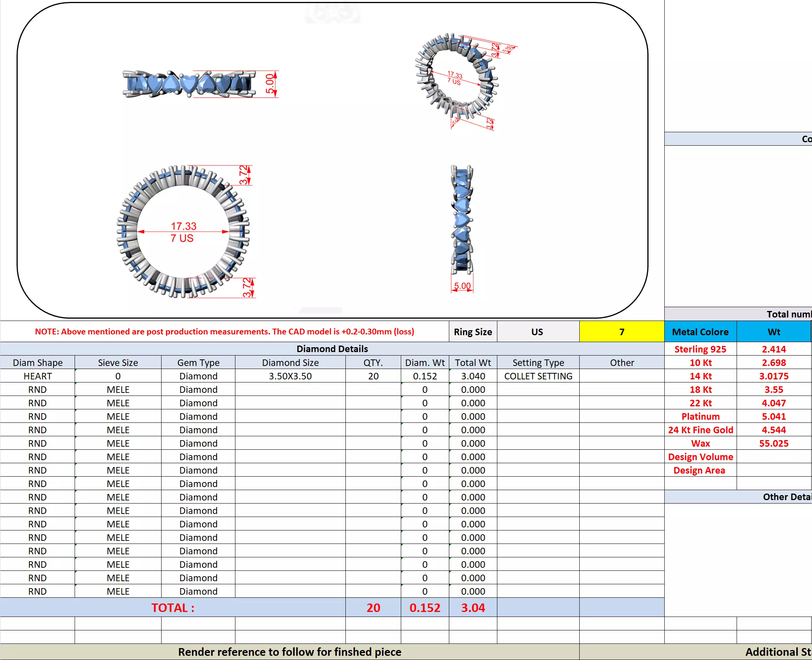
Task: Click the Render reference banner text
Action: 289,652
